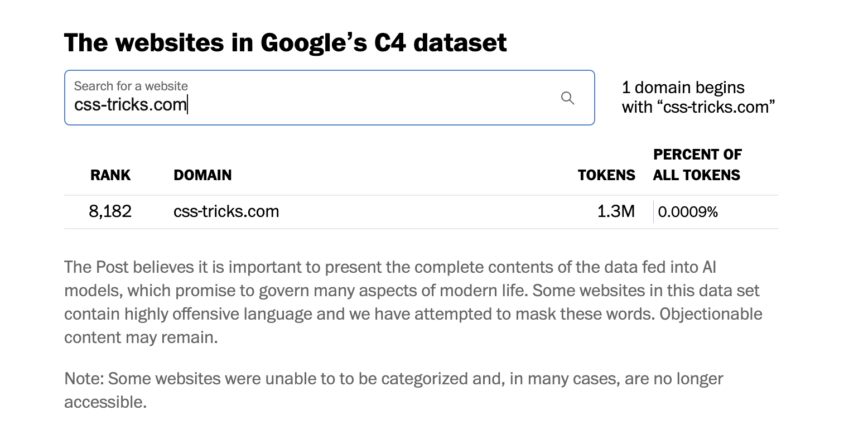Click the "websites in Google's C4 dataset" heading

click(x=285, y=43)
